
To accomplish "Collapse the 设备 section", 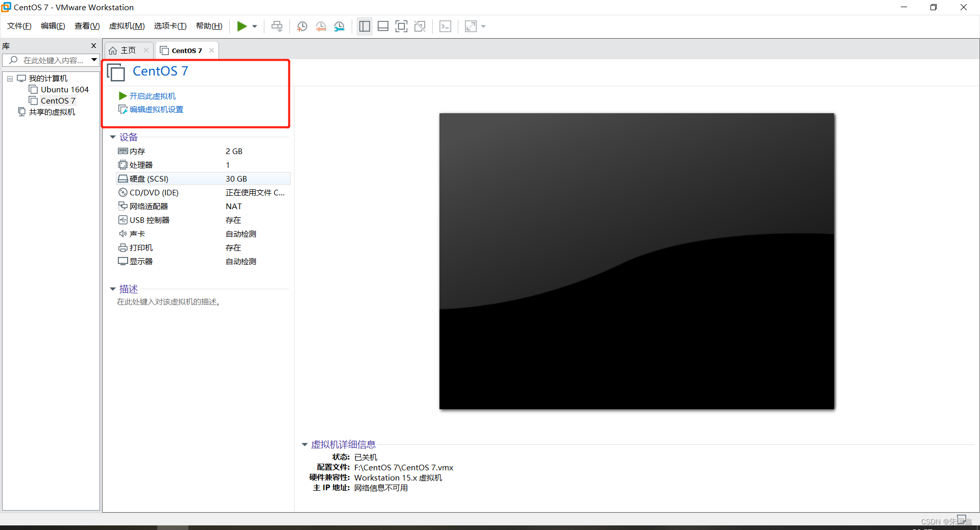I will [113, 137].
